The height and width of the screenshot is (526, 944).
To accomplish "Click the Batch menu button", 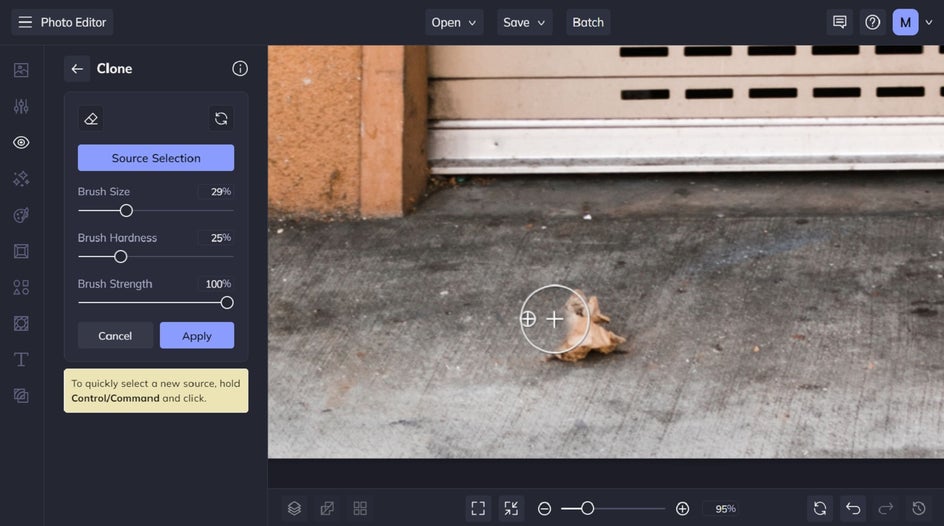I will pos(588,22).
